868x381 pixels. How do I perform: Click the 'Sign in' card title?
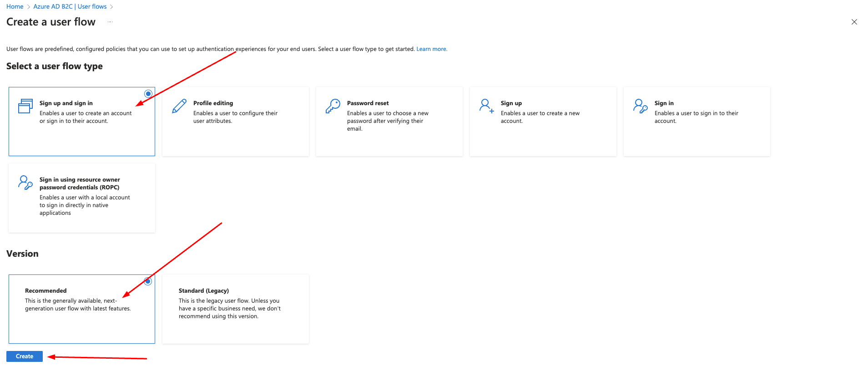[x=664, y=103]
